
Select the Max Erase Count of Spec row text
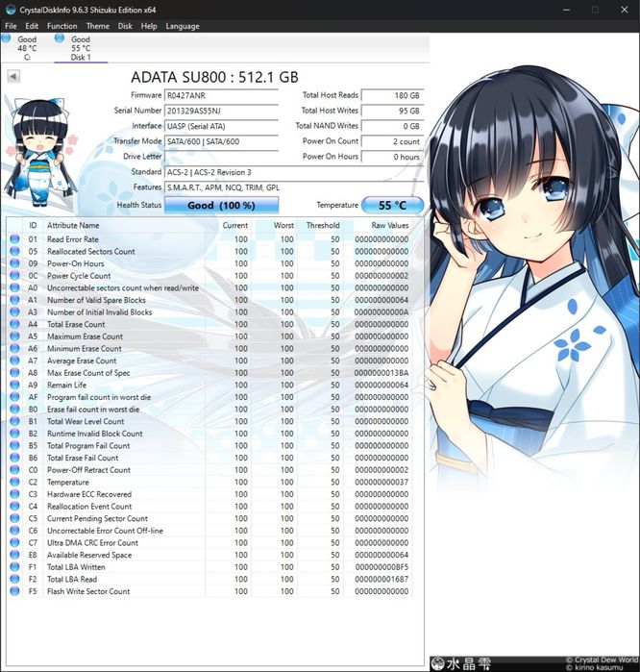click(88, 373)
